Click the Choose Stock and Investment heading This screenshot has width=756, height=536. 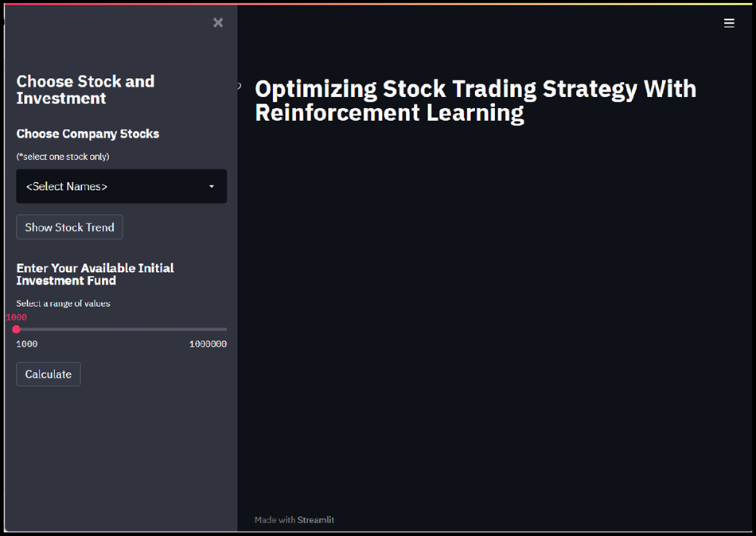85,90
